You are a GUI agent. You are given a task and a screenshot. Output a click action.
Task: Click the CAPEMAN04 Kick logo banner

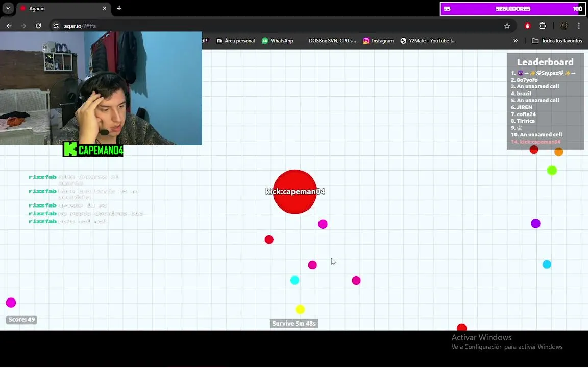click(93, 150)
